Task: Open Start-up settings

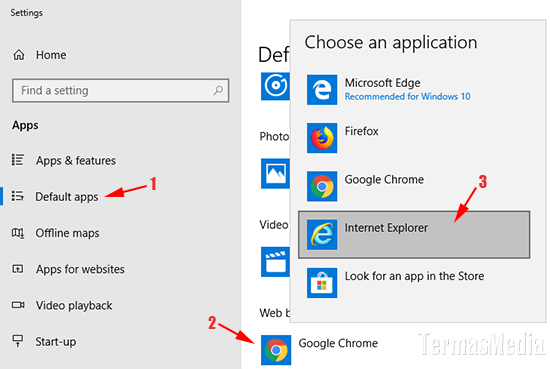Action: point(56,342)
